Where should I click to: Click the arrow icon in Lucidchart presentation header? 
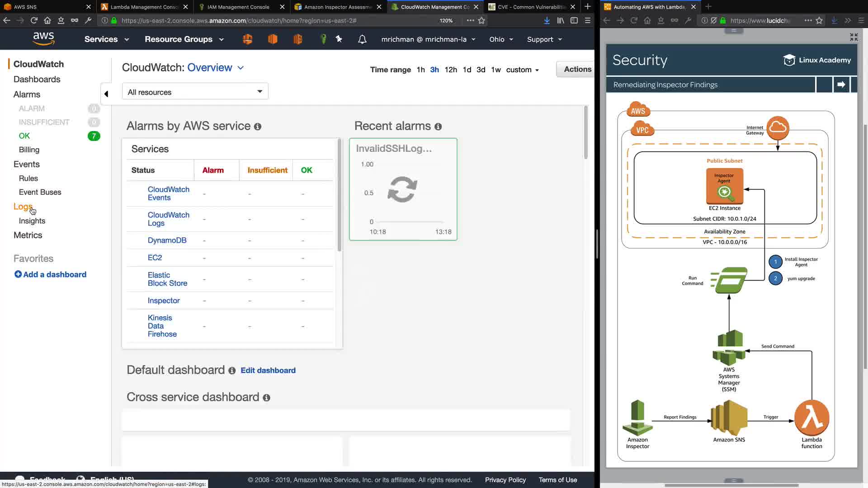[x=841, y=84]
